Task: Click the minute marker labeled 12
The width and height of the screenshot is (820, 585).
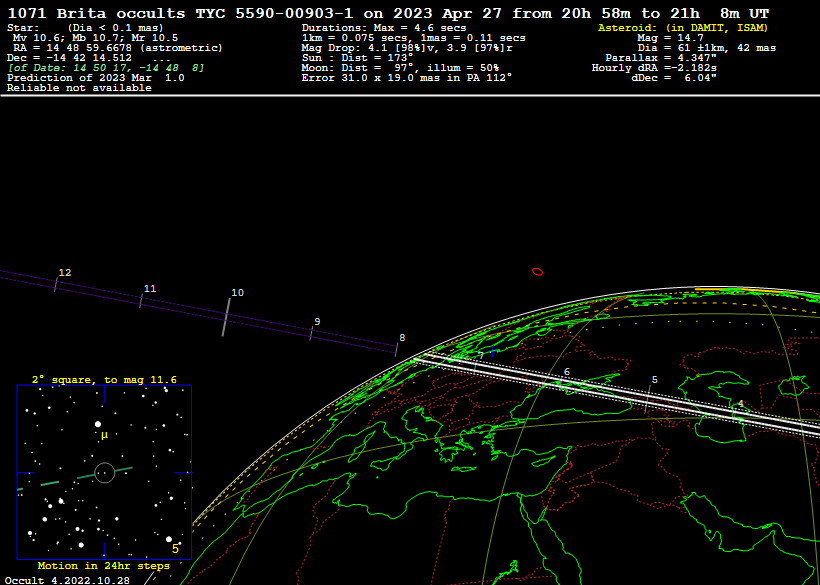Action: tap(55, 284)
